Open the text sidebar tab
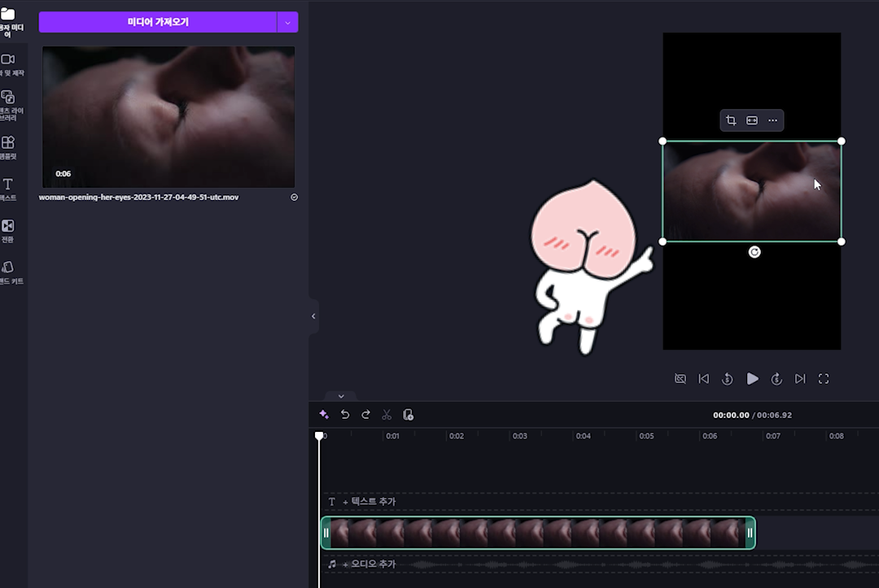Image resolution: width=879 pixels, height=588 pixels. coord(8,189)
